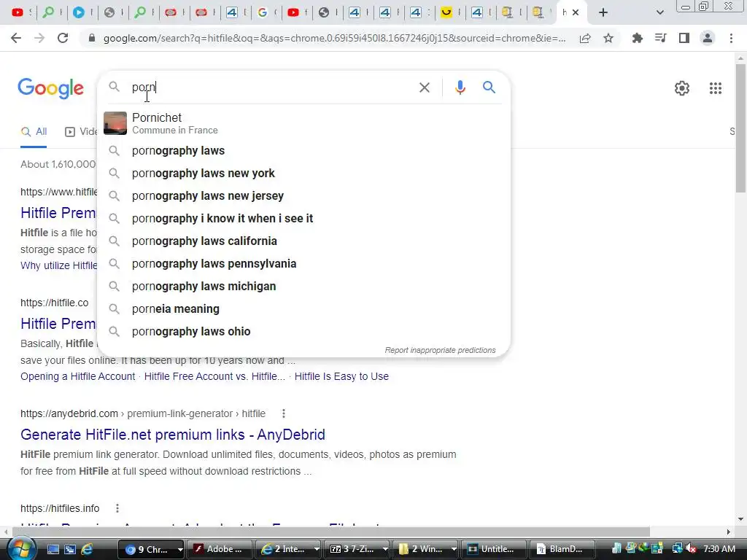Click the muted volume tray icon
This screenshot has height=560, width=747.
pyautogui.click(x=692, y=548)
